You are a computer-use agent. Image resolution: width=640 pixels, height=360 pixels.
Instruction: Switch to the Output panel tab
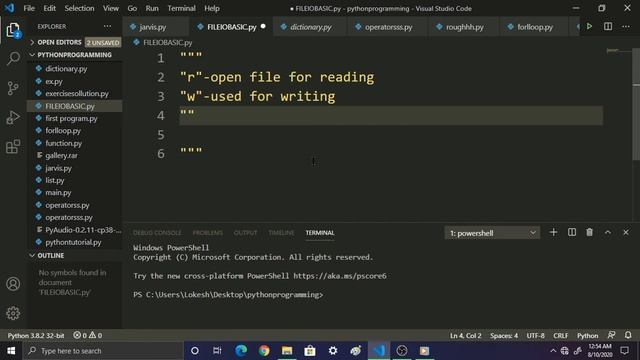pos(245,233)
